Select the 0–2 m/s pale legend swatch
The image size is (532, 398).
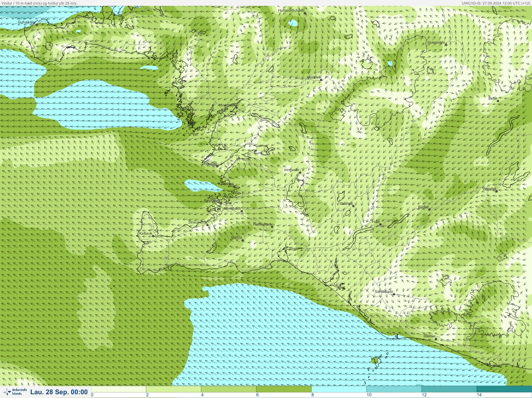coord(119,389)
